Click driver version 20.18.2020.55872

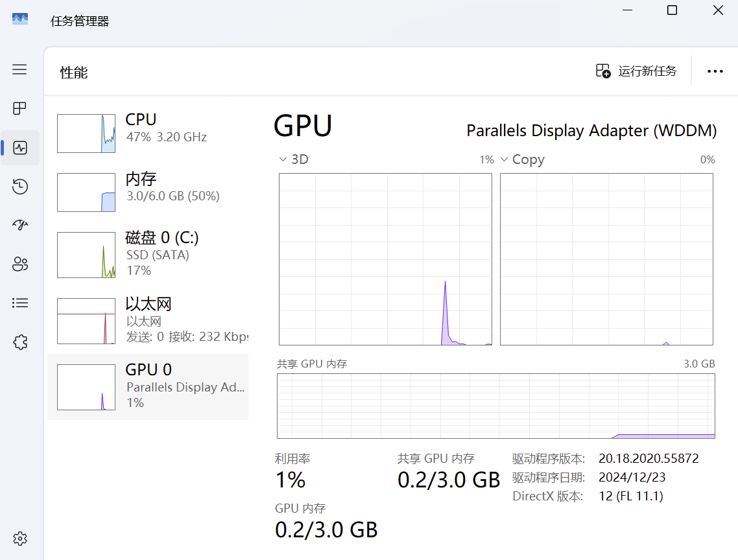pos(649,458)
